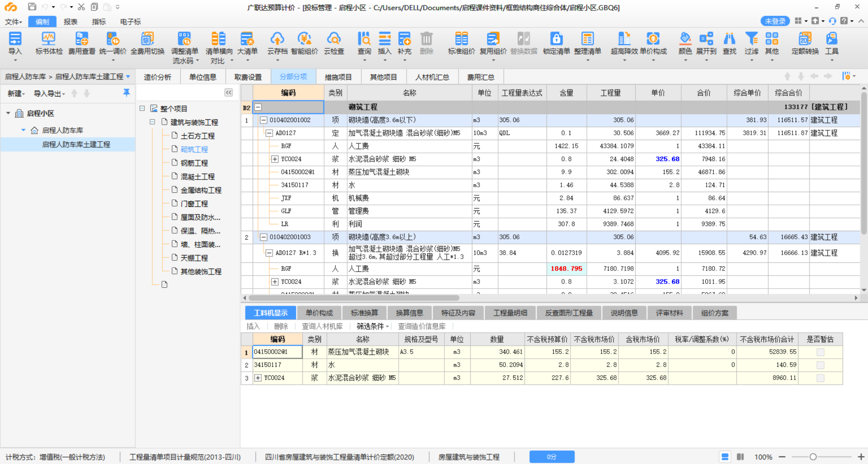Open the 工程量明细 tab

(510, 313)
